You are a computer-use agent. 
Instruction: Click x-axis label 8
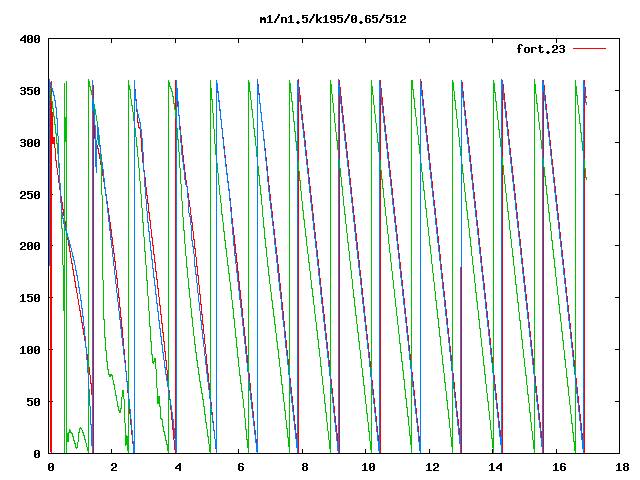[x=304, y=467]
